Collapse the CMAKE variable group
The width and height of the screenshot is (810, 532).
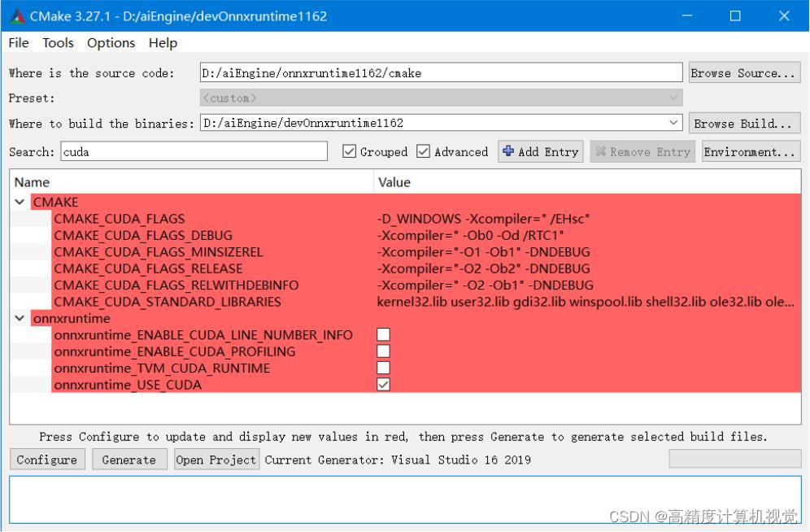[20, 202]
